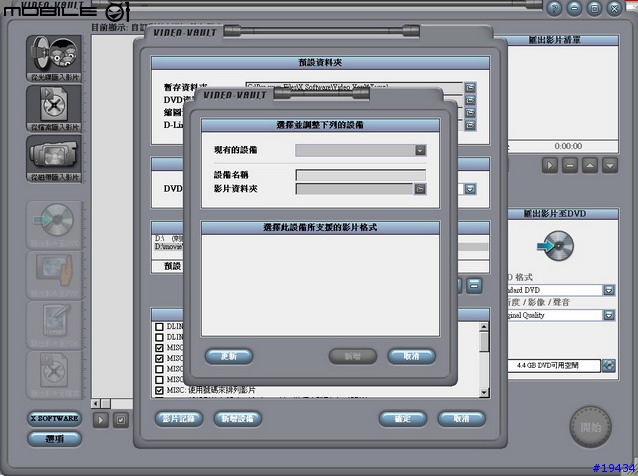Image resolution: width=638 pixels, height=476 pixels.
Task: Cancel the settings dialog with 取消
Action: point(461,418)
